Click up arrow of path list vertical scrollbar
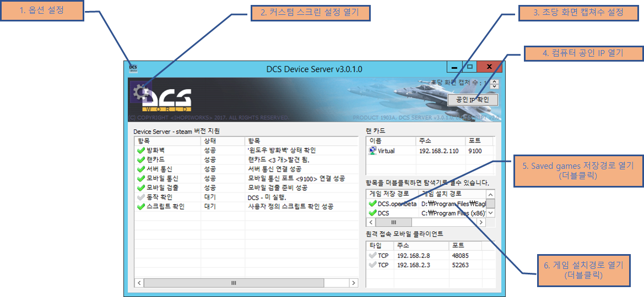The image size is (644, 297). coord(491,195)
